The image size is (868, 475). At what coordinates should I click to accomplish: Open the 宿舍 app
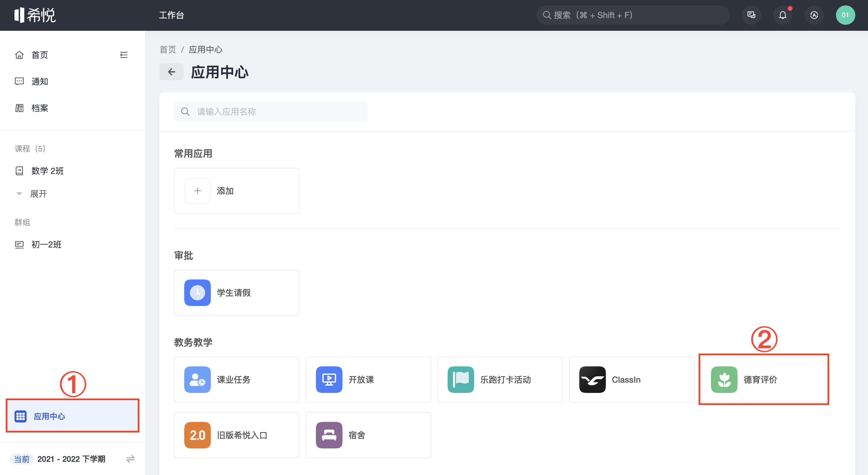point(368,435)
